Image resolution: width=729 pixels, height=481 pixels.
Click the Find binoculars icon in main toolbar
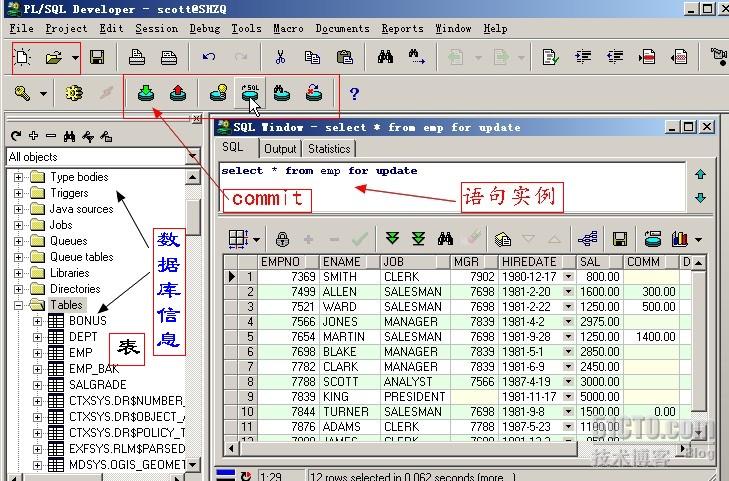385,57
